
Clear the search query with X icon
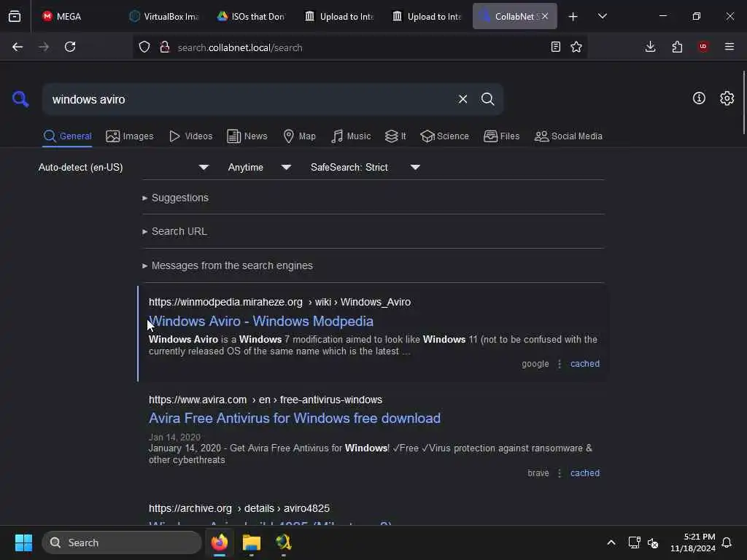point(462,99)
